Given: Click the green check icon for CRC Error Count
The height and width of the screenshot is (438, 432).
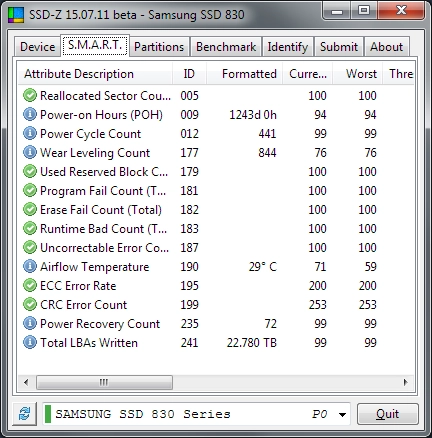Looking at the screenshot, I should pos(30,304).
